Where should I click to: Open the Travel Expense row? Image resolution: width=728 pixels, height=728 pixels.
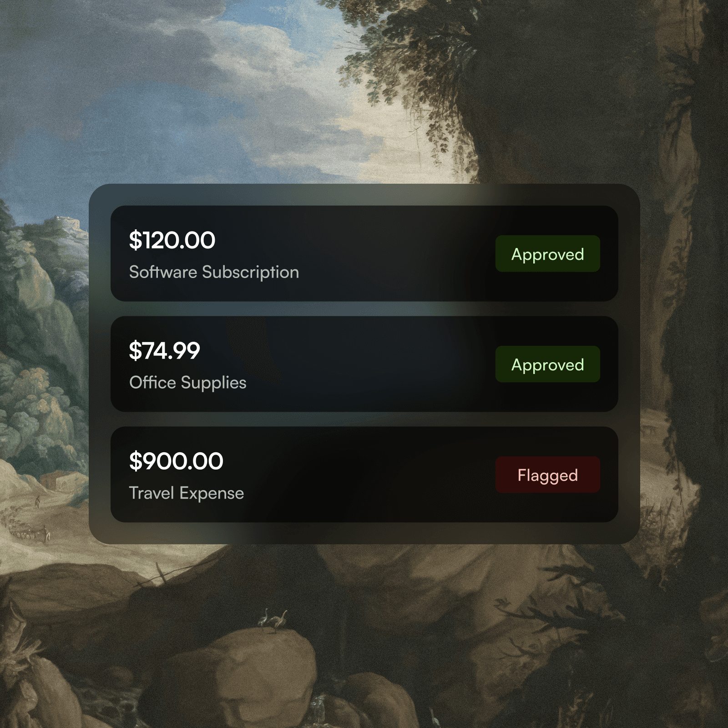[364, 475]
